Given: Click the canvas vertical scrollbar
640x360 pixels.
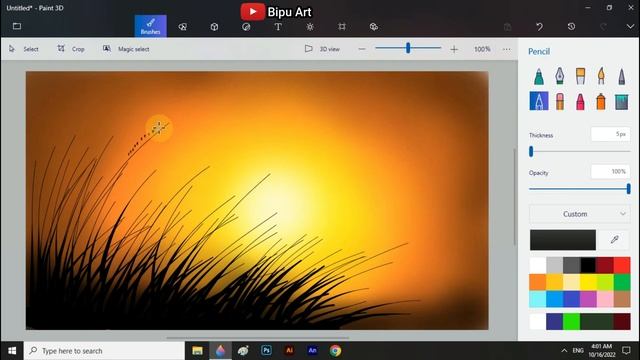Looking at the screenshot, I should [x=514, y=197].
